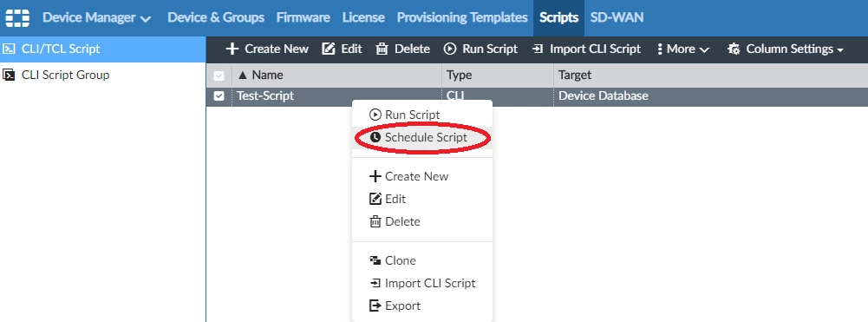Click context menu Create New plus icon
Screen dimensions: 868x322
[375, 176]
